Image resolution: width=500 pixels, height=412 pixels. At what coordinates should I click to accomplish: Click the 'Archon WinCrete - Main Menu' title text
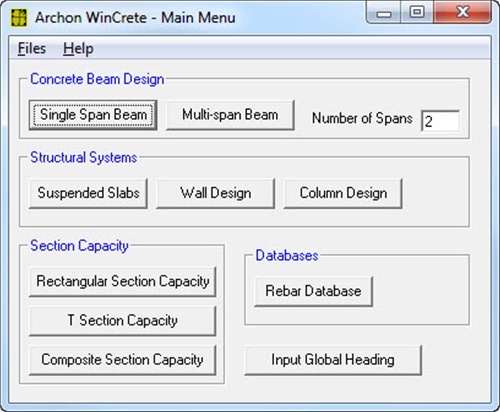[x=135, y=18]
